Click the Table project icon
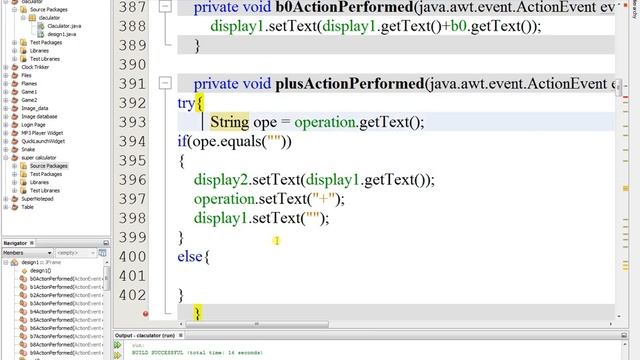This screenshot has width=640, height=360. tap(15, 207)
